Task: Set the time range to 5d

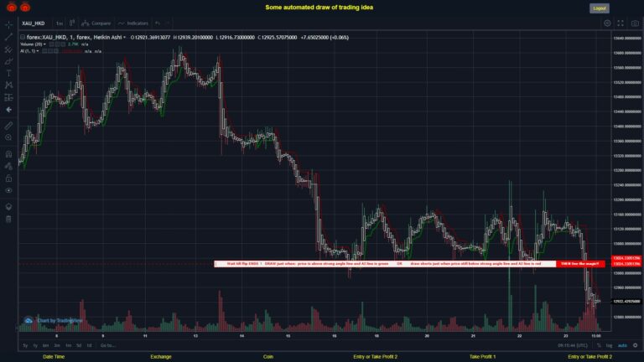Action: 79,345
